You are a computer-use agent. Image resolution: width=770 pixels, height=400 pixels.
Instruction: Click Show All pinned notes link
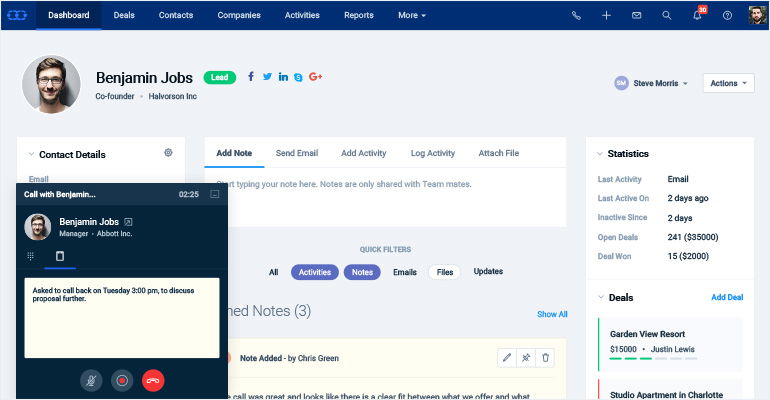552,314
